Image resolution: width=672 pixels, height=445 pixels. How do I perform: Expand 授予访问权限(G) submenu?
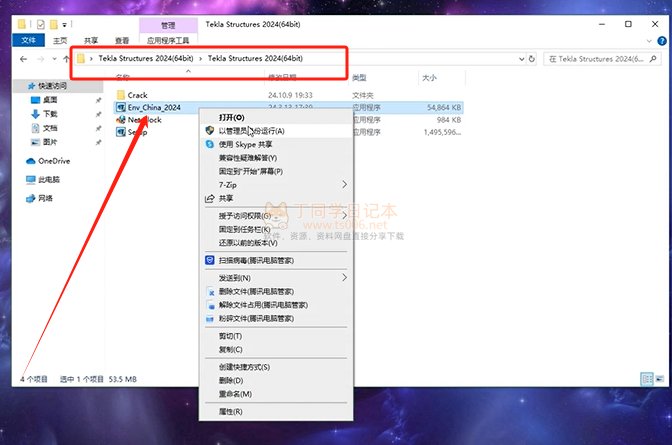pos(276,216)
